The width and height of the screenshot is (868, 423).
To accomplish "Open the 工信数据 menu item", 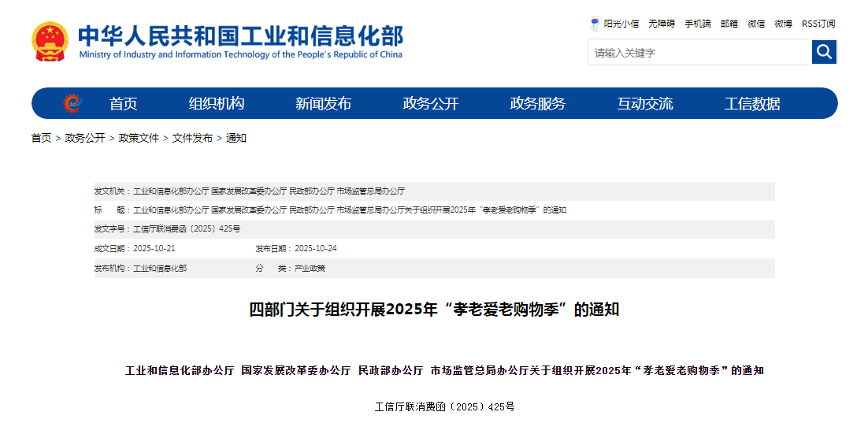I will 752,104.
